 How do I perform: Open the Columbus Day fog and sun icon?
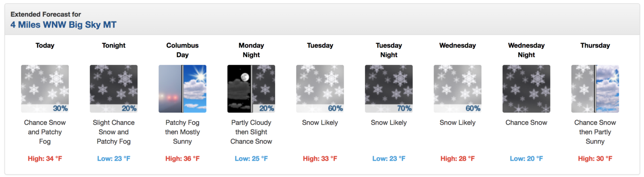182,89
